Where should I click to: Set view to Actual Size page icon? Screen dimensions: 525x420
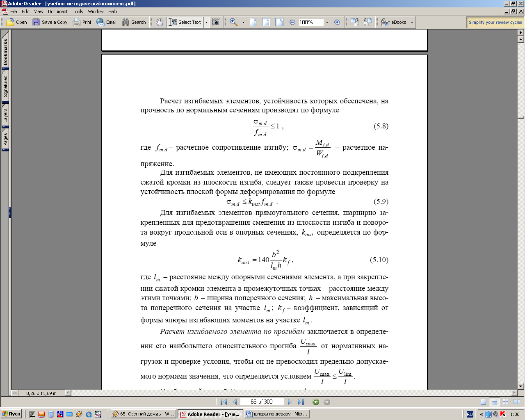(253, 22)
